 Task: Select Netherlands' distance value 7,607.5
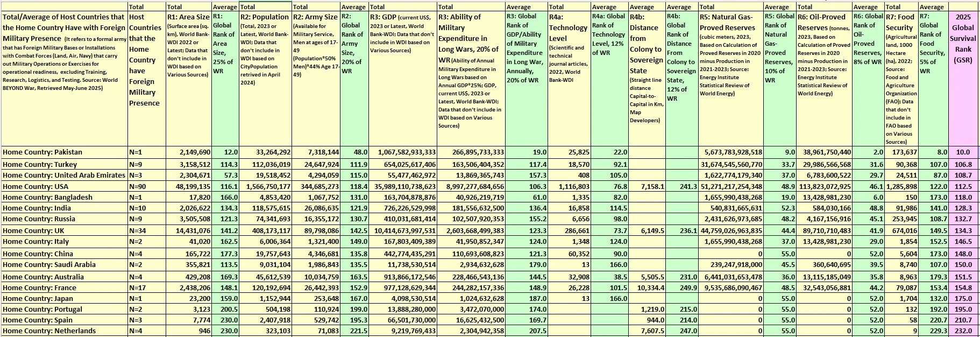[x=647, y=331]
